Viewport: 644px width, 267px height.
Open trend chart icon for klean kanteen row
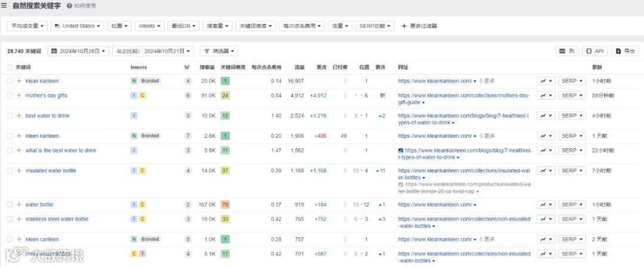(546, 81)
